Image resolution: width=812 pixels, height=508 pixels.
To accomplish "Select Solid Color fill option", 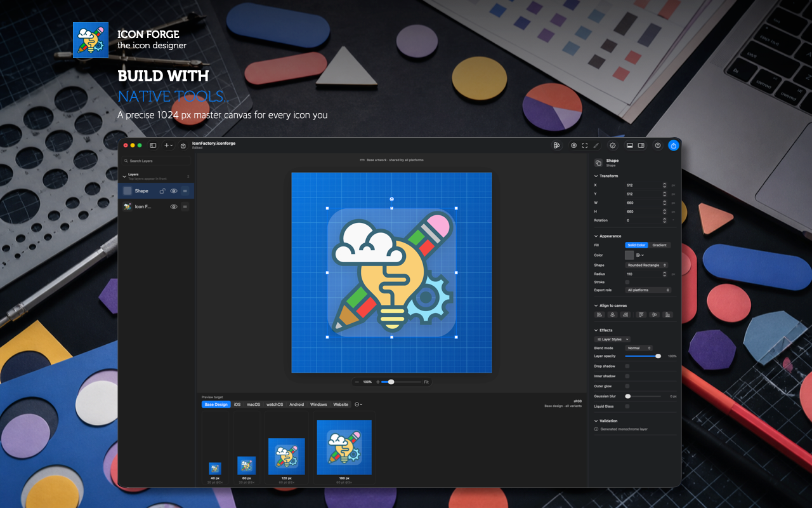I will [637, 245].
